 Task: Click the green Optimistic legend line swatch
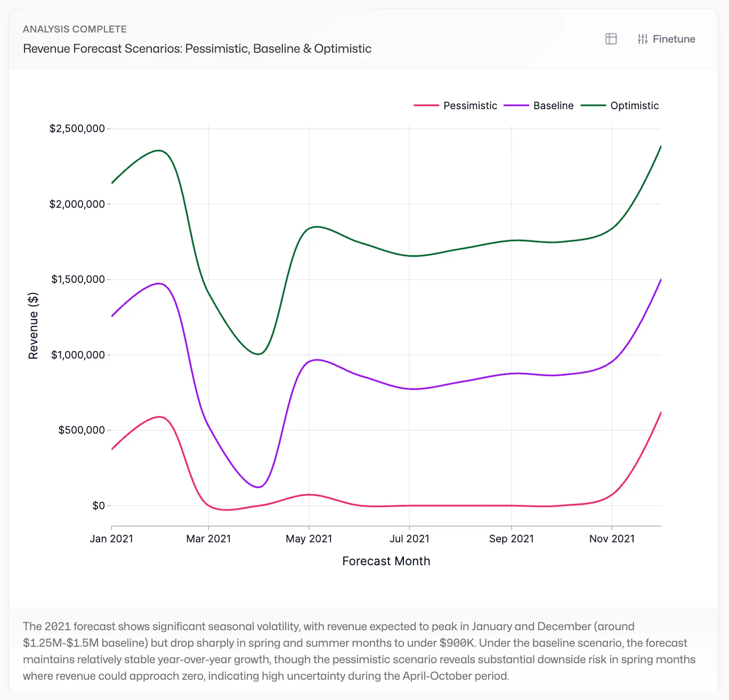593,105
